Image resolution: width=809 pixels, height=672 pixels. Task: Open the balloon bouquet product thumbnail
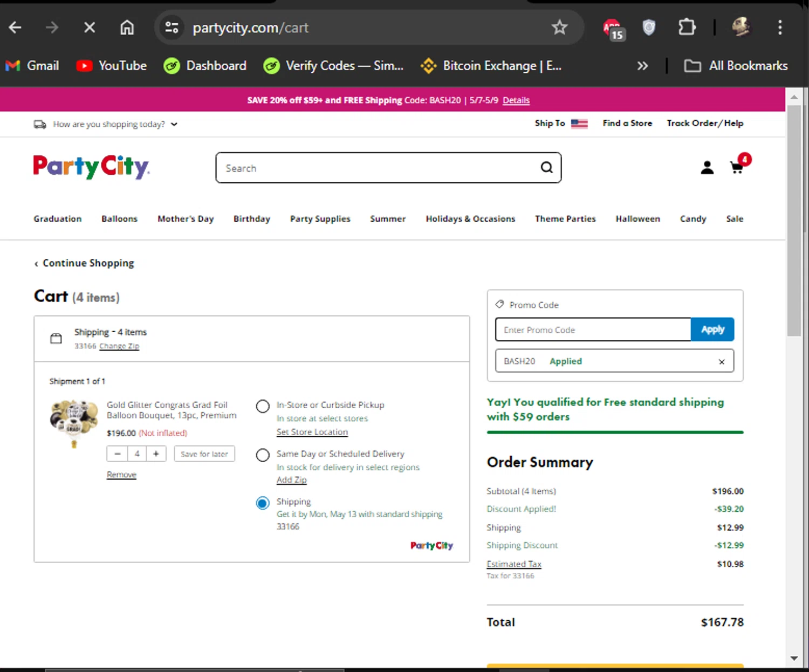coord(74,424)
